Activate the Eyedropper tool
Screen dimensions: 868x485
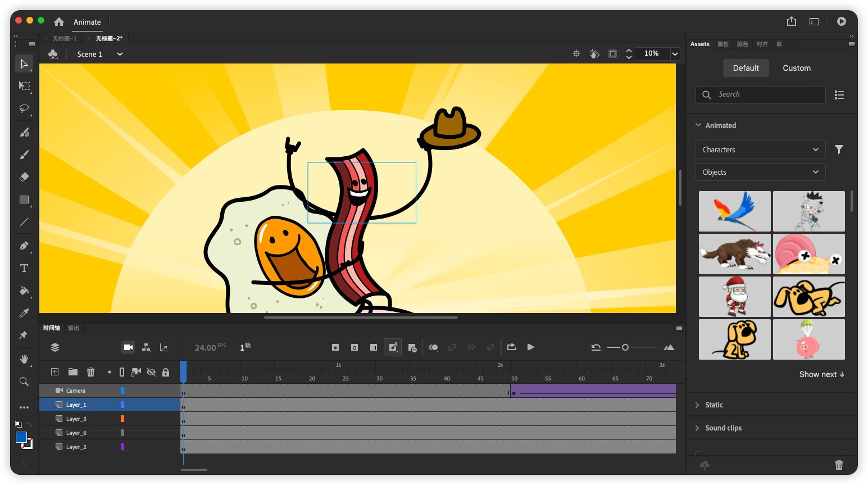tap(24, 313)
